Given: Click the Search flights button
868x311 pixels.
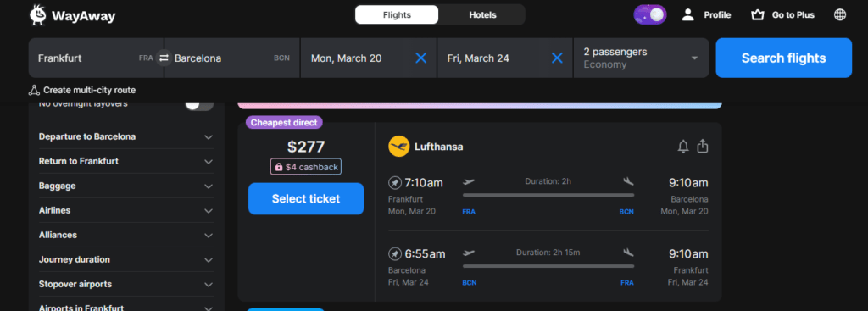Looking at the screenshot, I should [783, 58].
